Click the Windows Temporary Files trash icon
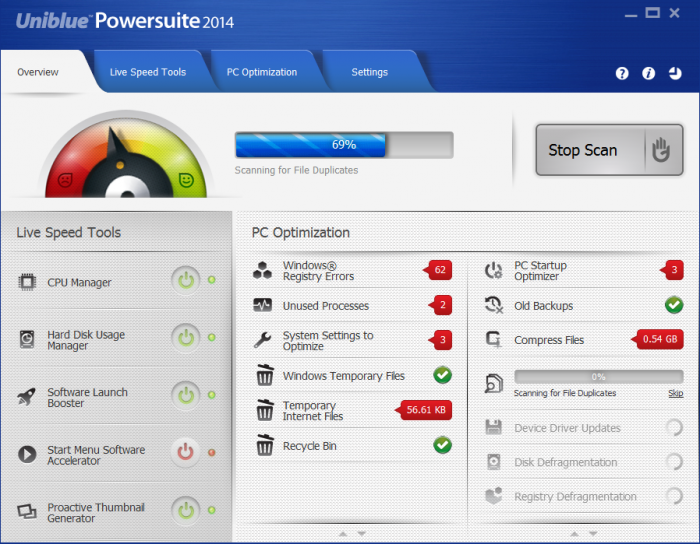This screenshot has height=544, width=700. tap(265, 374)
